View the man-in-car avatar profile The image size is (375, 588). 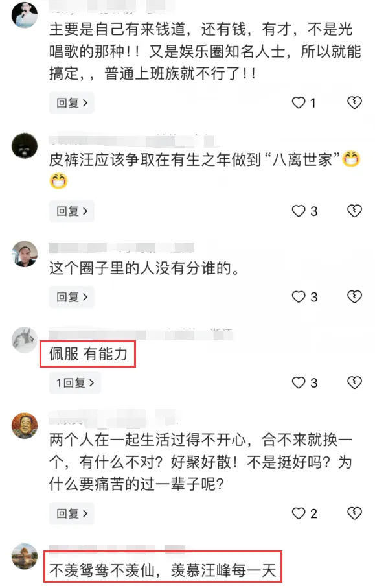click(x=25, y=254)
